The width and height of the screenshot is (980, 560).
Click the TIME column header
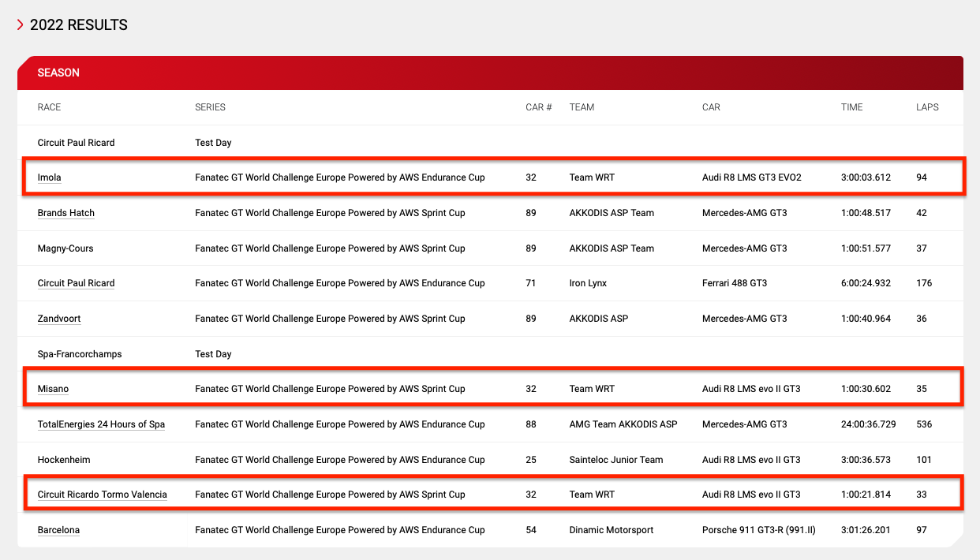[x=852, y=107]
